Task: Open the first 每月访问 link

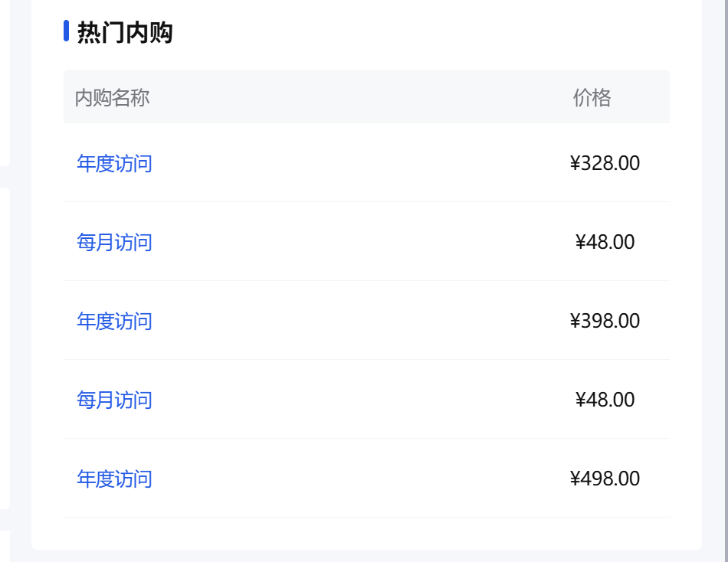Action: 114,242
